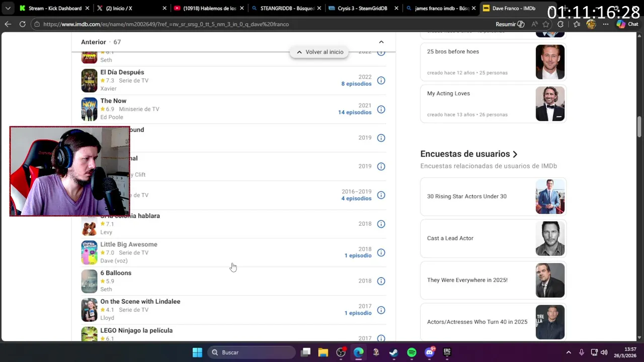Close the Crysis 3 - SteamGridDB tab
The height and width of the screenshot is (362, 644).
point(396,8)
